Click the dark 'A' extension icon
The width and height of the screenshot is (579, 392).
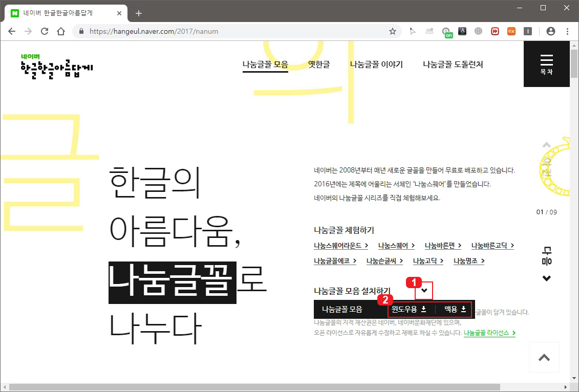tap(462, 31)
